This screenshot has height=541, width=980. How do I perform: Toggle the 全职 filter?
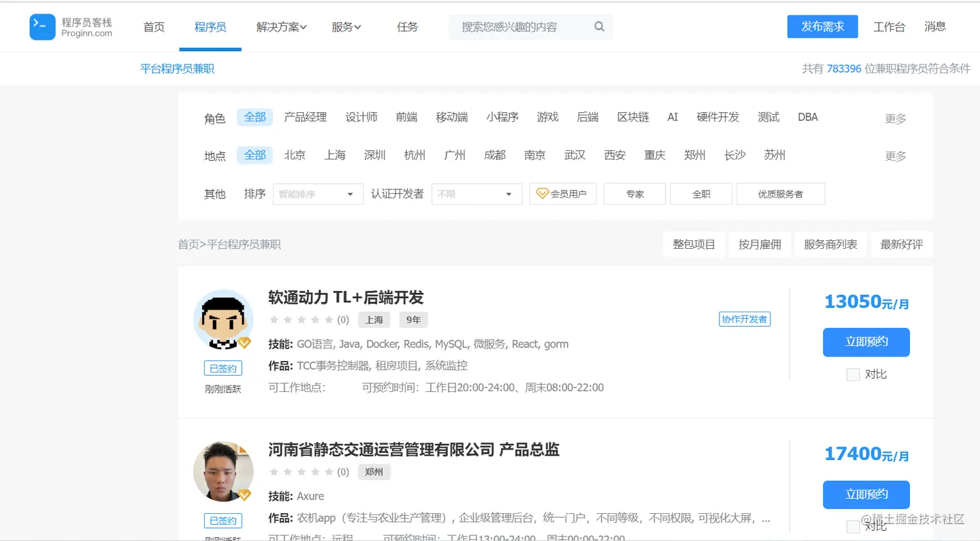701,194
